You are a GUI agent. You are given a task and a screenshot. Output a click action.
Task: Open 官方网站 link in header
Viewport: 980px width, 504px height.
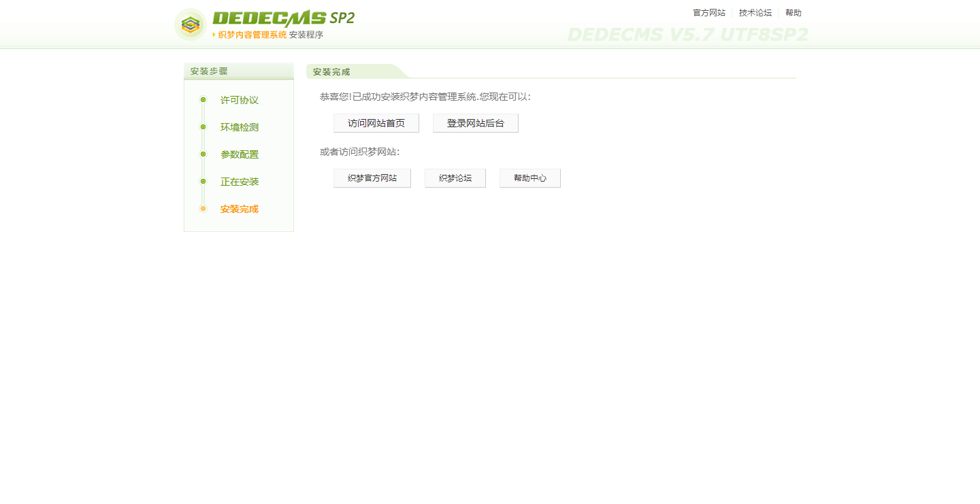pyautogui.click(x=709, y=13)
